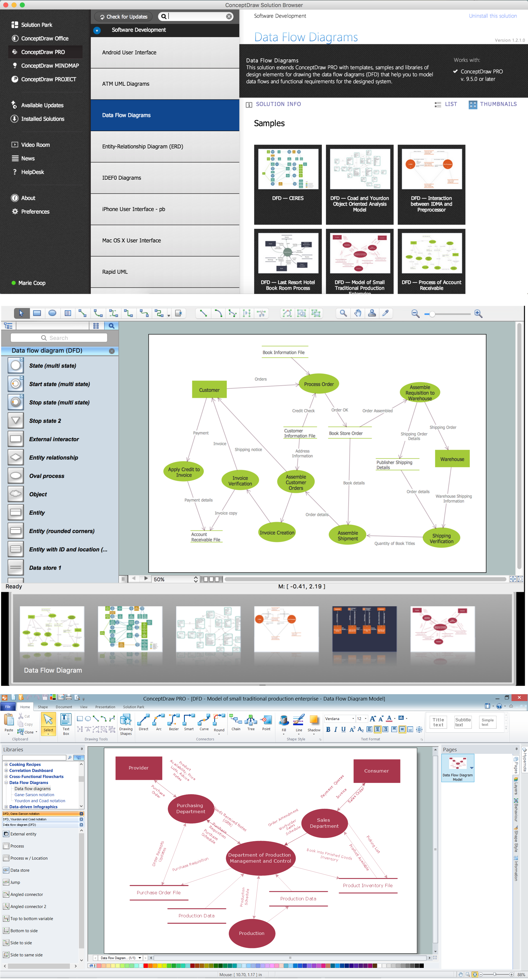The image size is (528, 980).
Task: Switch samples to LIST view
Action: coord(446,104)
